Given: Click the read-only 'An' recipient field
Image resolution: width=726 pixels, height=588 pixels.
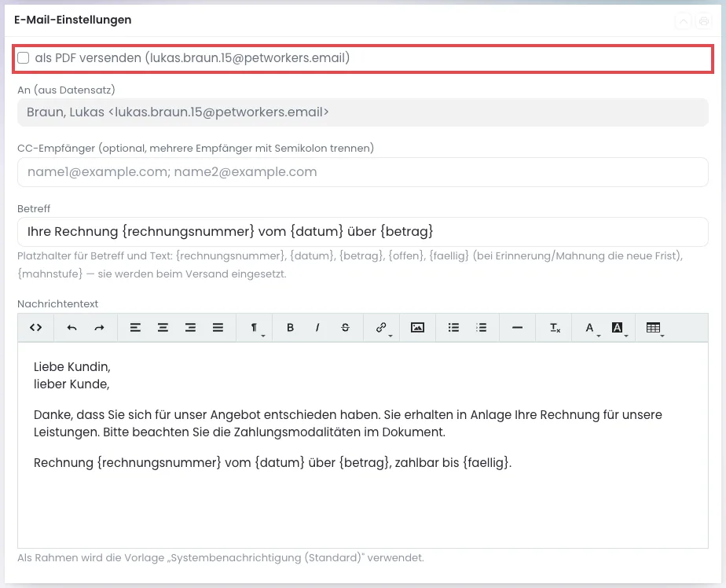Looking at the screenshot, I should (x=363, y=112).
